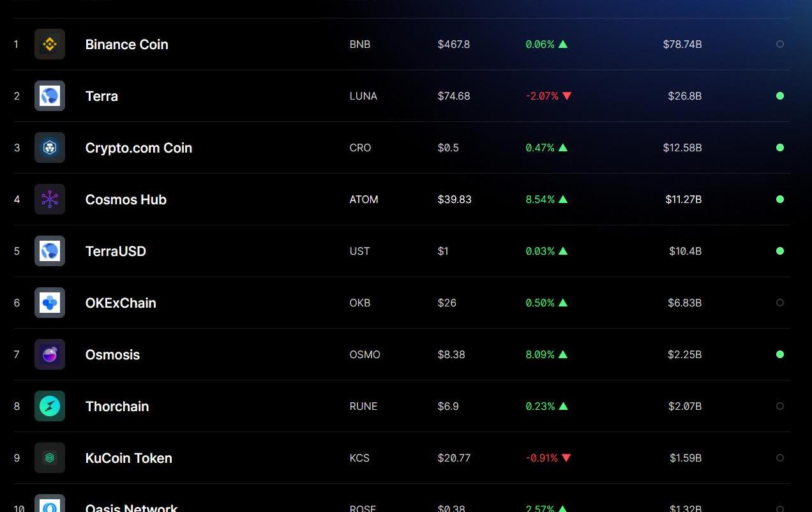This screenshot has height=512, width=812.
Task: Click the green up arrow beside 8.54%
Action: click(563, 199)
